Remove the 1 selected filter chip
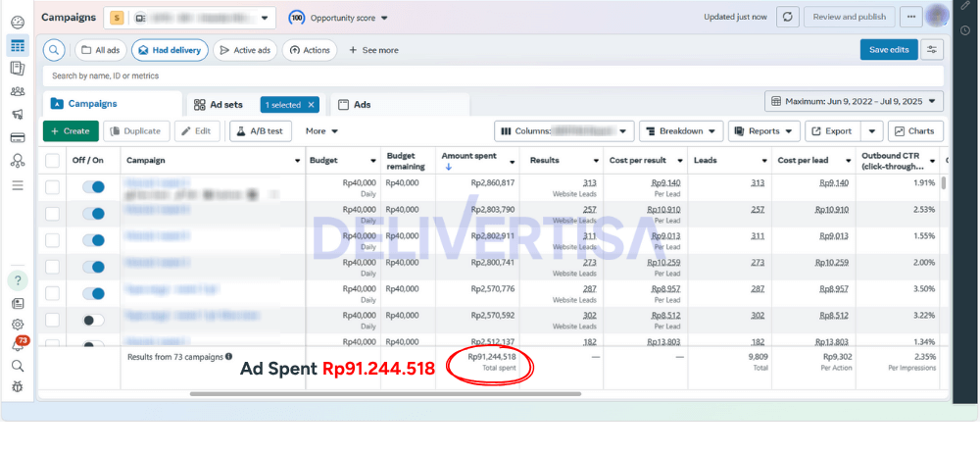The height and width of the screenshot is (454, 980). tap(311, 105)
